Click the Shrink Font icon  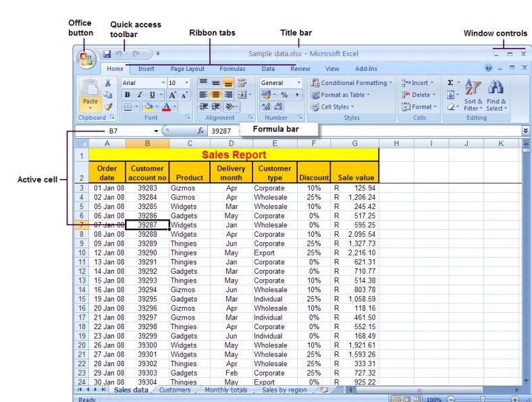pos(184,95)
